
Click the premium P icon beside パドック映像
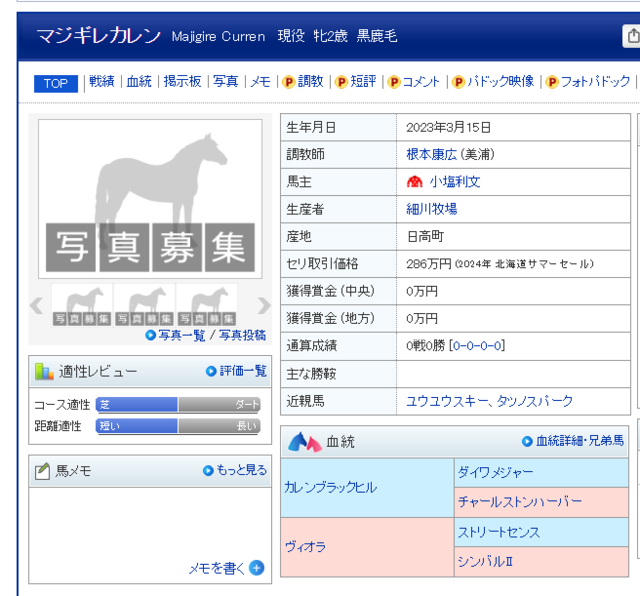(x=458, y=82)
